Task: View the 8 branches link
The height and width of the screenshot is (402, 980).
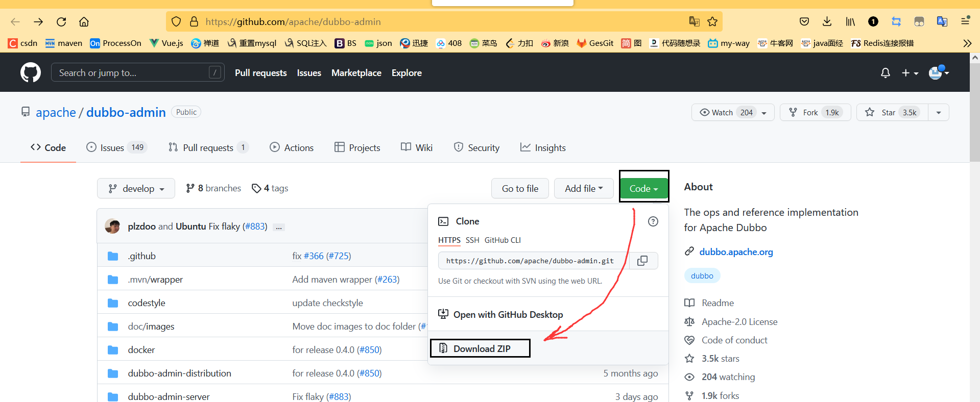Action: [x=213, y=188]
